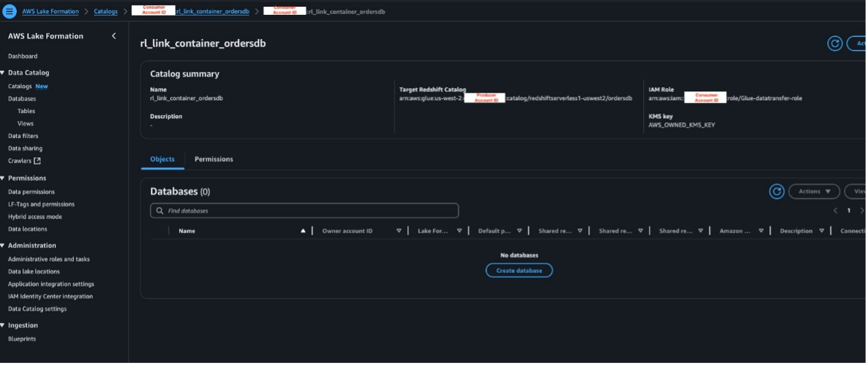Switch to the Permissions tab
The image size is (868, 365).
214,159
